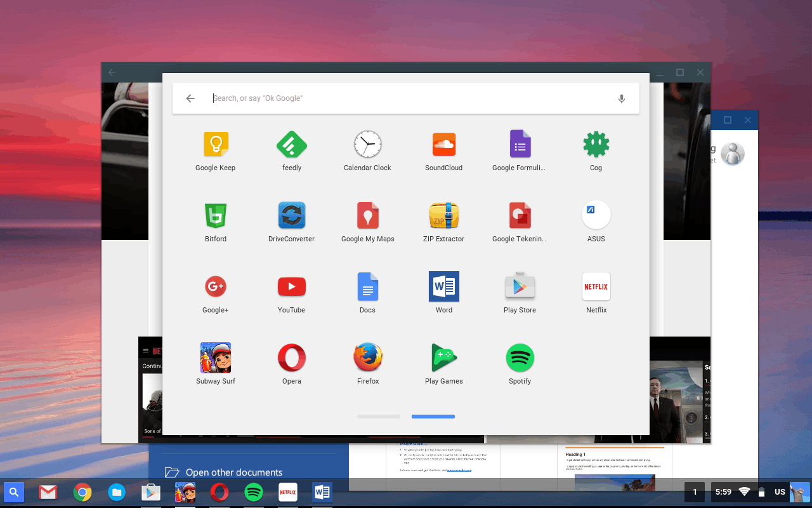Switch to Netflix on the shelf
Image resolution: width=812 pixels, height=508 pixels.
pos(288,492)
